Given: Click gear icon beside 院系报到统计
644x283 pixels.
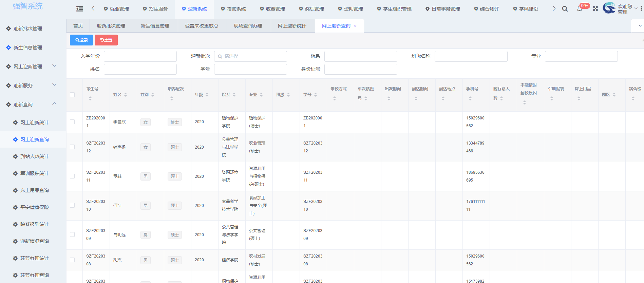Looking at the screenshot, I should point(15,224).
